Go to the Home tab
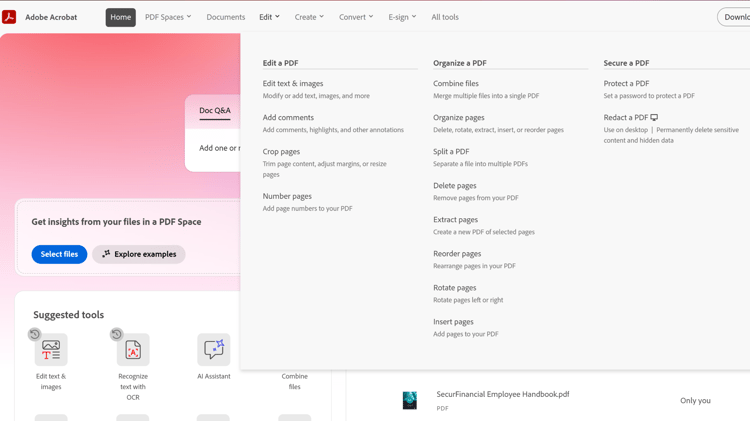The height and width of the screenshot is (421, 750). coord(121,17)
